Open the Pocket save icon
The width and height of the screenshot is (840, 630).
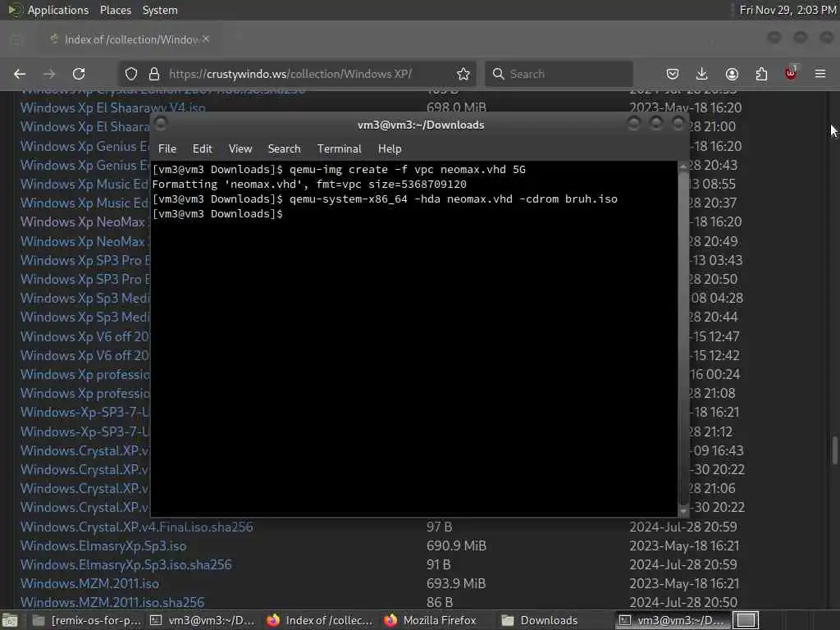point(673,74)
